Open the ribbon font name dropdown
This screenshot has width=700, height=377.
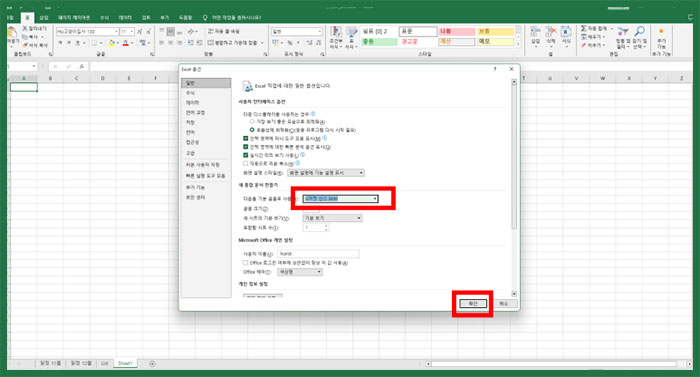tap(116, 31)
